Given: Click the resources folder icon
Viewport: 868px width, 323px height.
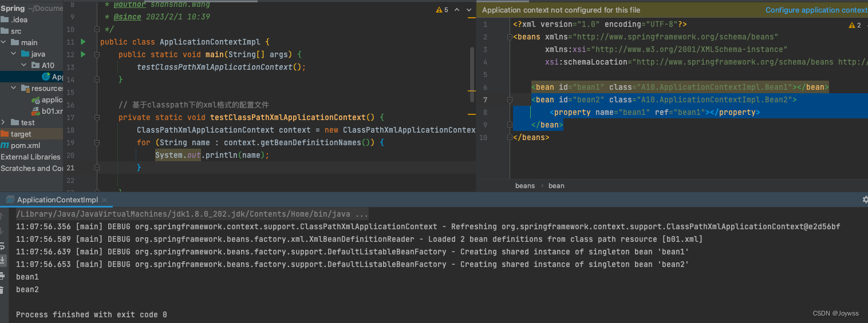Looking at the screenshot, I should [25, 88].
